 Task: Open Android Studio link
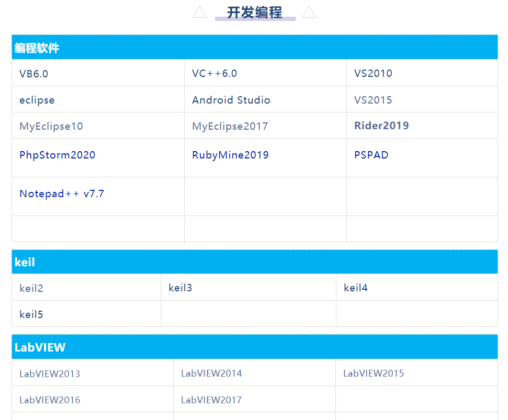click(231, 100)
